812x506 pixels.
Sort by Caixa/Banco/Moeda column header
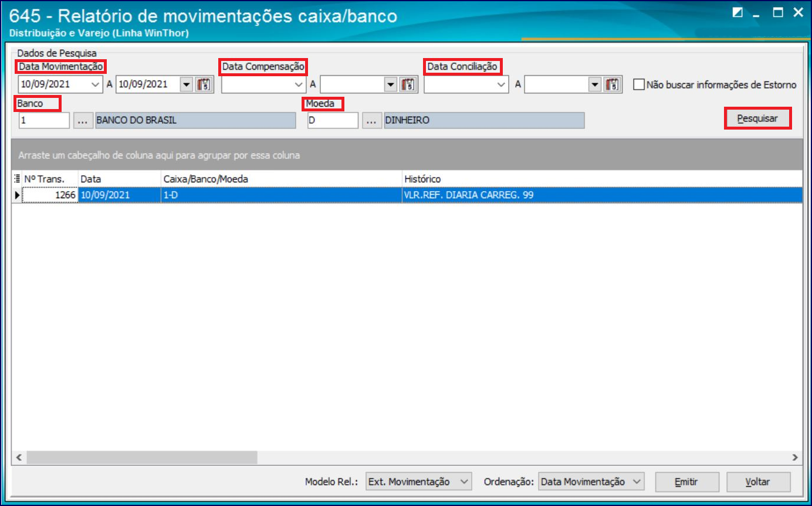point(282,179)
